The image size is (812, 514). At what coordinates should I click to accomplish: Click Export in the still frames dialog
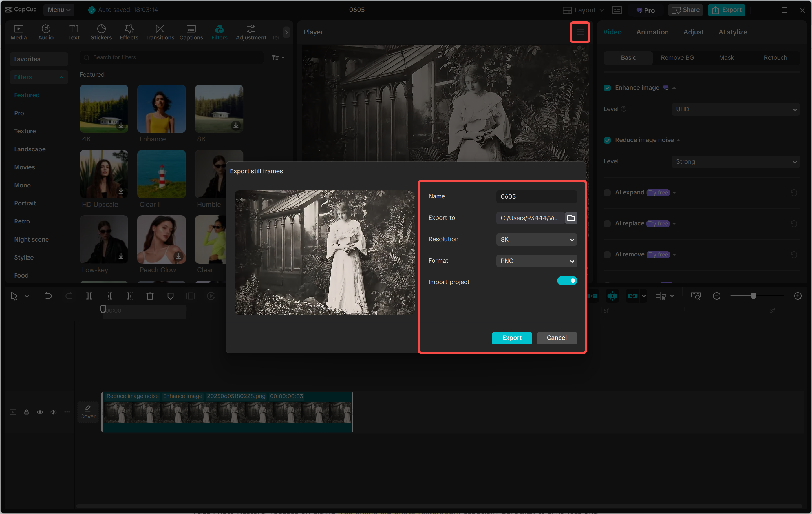point(511,338)
